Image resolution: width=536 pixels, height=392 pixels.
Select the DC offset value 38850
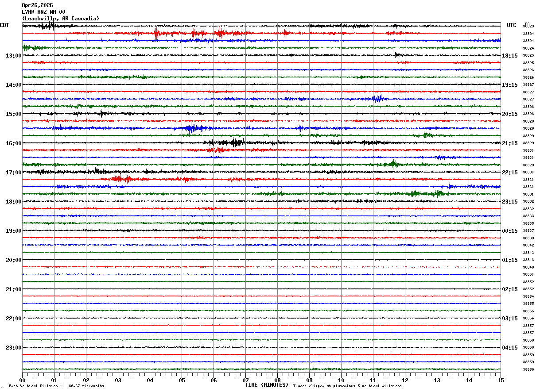528,274
